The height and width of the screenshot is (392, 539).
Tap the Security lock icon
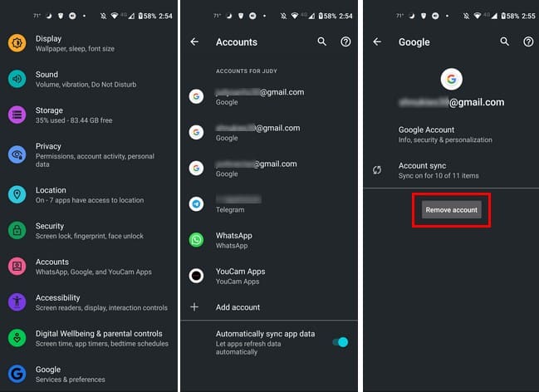point(17,230)
